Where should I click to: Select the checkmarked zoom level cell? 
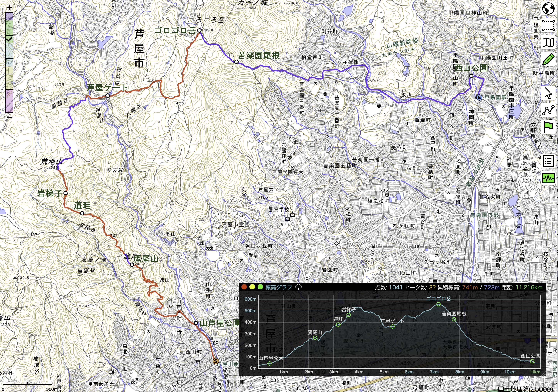(9, 39)
